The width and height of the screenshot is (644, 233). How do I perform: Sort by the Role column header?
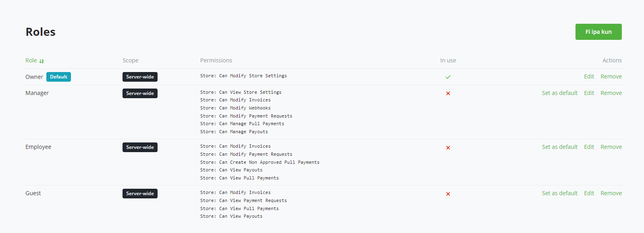pyautogui.click(x=31, y=60)
